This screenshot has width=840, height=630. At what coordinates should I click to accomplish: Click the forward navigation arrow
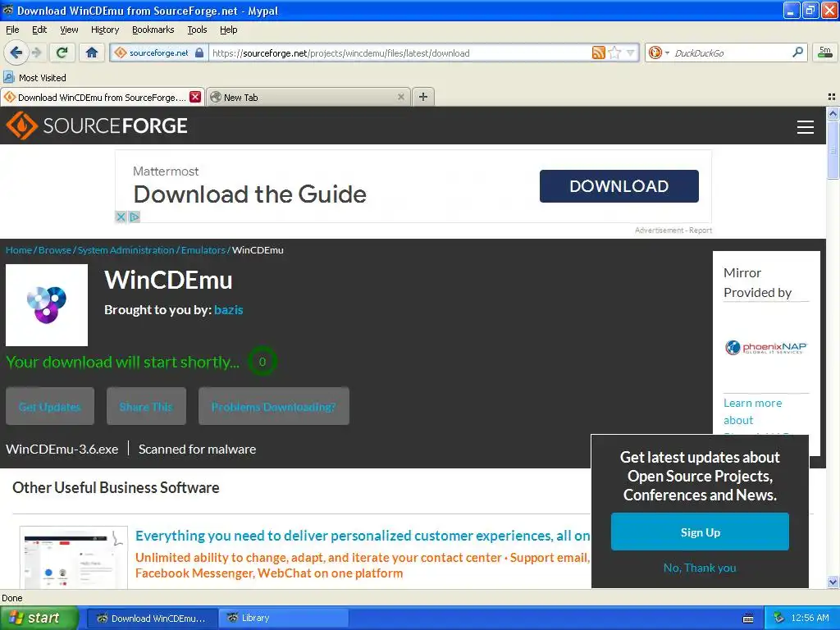pyautogui.click(x=36, y=52)
